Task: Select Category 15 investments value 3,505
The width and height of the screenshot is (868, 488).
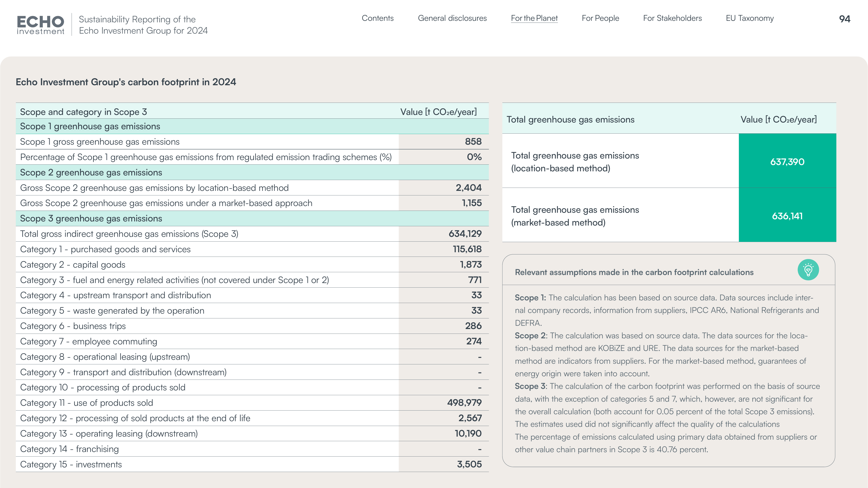Action: 469,464
